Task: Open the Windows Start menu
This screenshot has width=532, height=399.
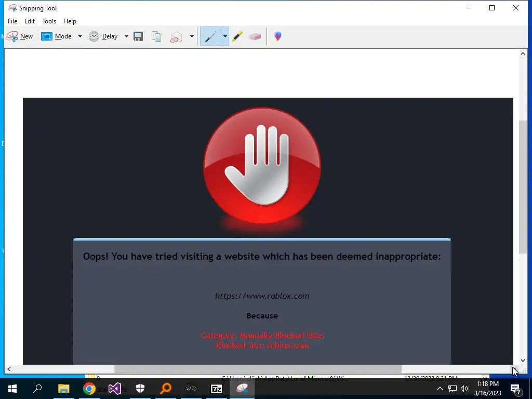Action: click(12, 389)
